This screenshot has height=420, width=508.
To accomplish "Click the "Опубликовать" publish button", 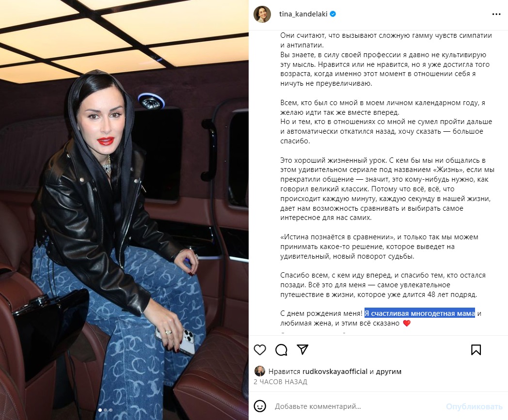I will (x=474, y=406).
